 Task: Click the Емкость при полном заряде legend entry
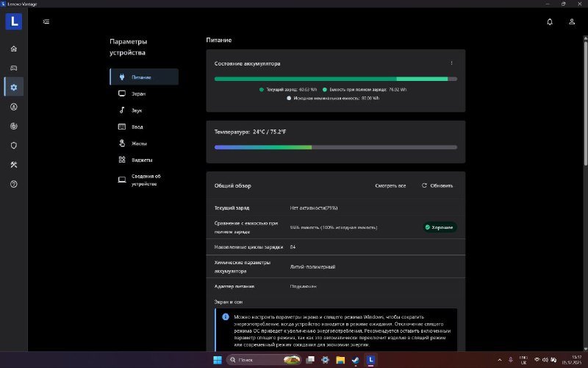[x=365, y=89]
